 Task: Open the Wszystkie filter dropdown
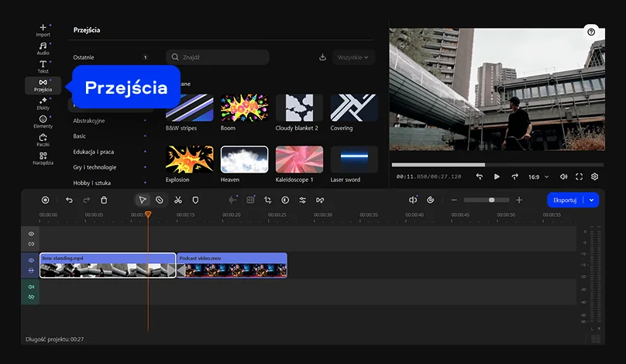354,57
